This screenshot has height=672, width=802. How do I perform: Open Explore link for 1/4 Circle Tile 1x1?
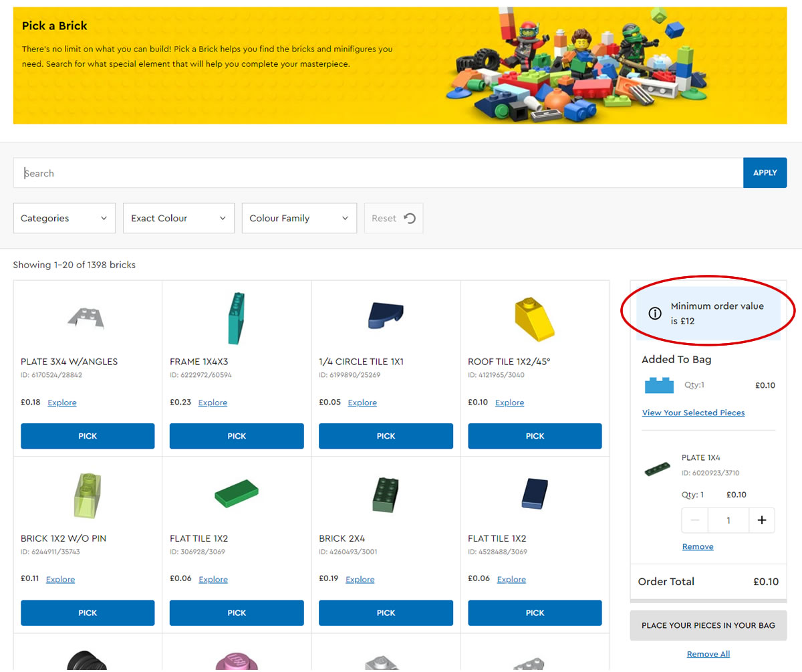tap(362, 403)
